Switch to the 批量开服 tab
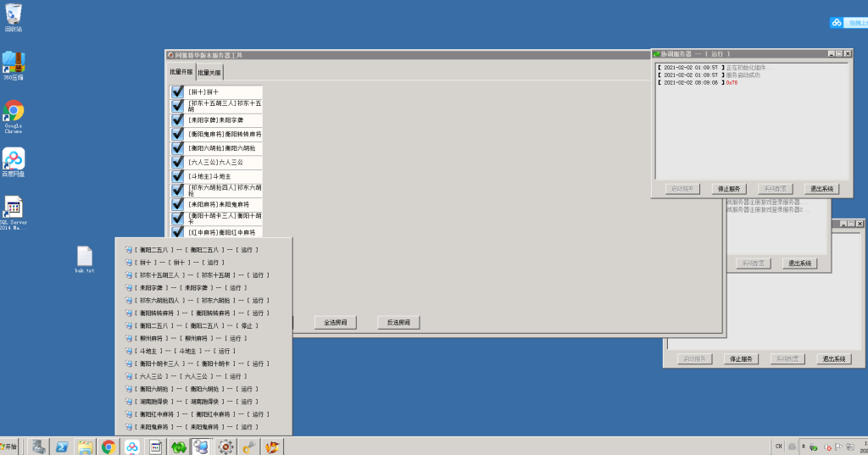 click(181, 72)
